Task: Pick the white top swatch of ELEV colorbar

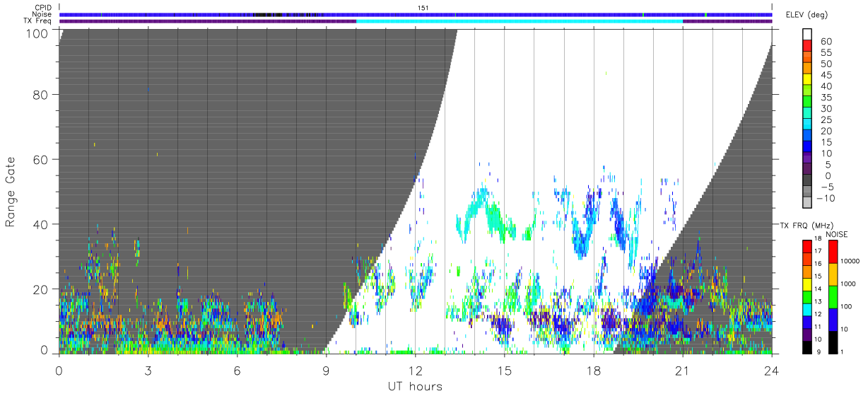Action: pyautogui.click(x=808, y=35)
